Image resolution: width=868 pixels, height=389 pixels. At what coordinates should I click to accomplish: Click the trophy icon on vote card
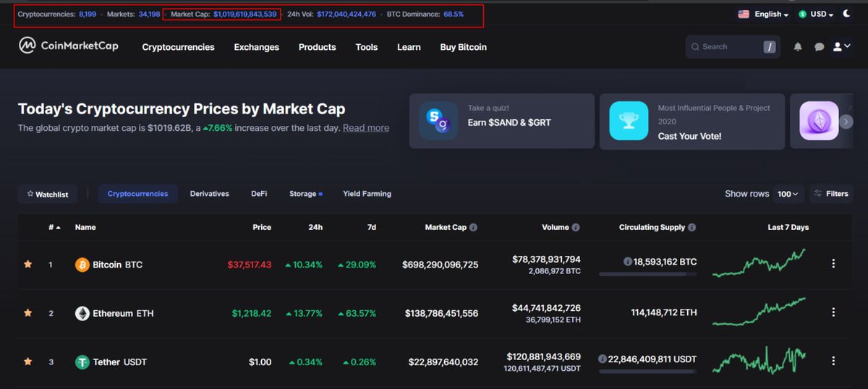(x=629, y=121)
